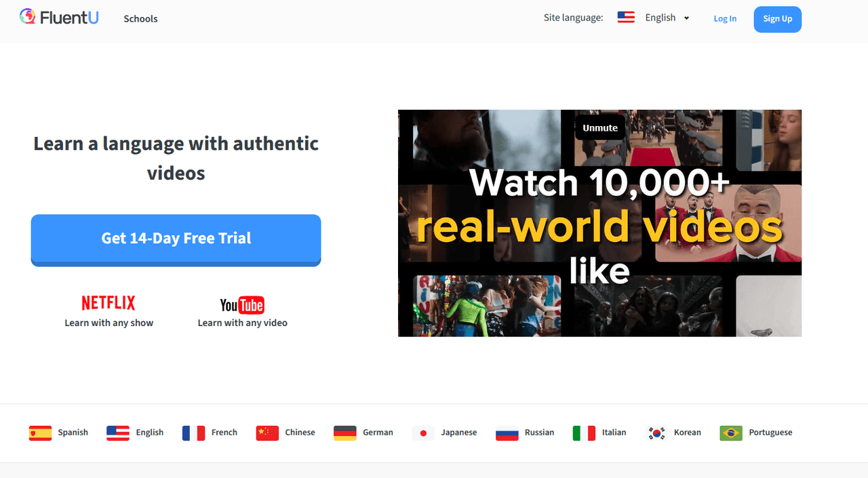Open the Schools menu item

click(140, 18)
